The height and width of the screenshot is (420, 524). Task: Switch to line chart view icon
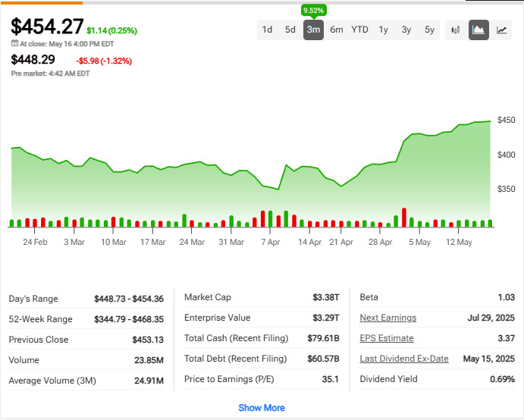coord(501,30)
